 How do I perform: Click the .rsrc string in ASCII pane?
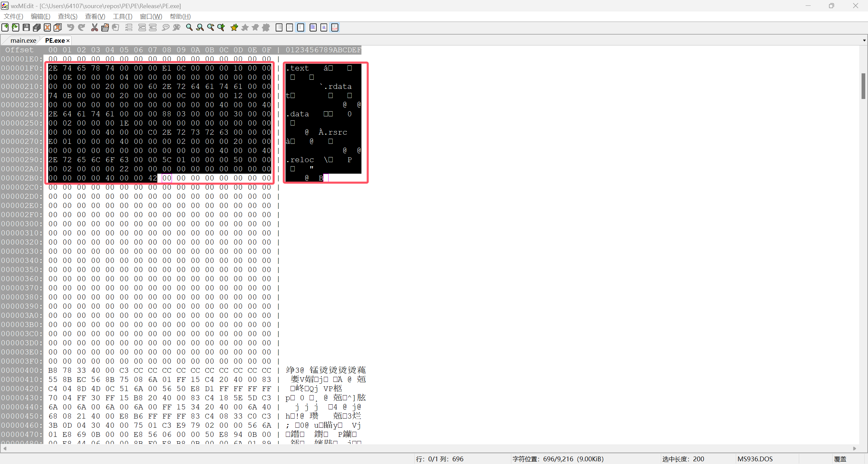(x=335, y=132)
